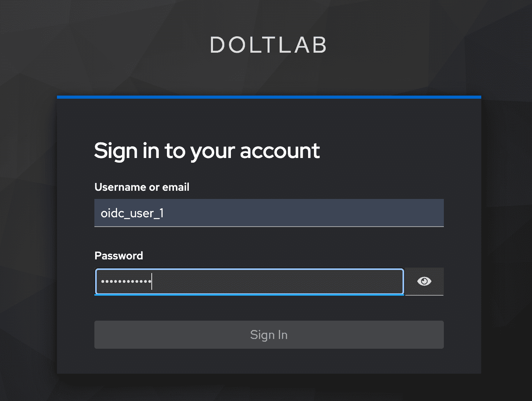532x401 pixels.
Task: Focus the Password input field
Action: tap(249, 281)
